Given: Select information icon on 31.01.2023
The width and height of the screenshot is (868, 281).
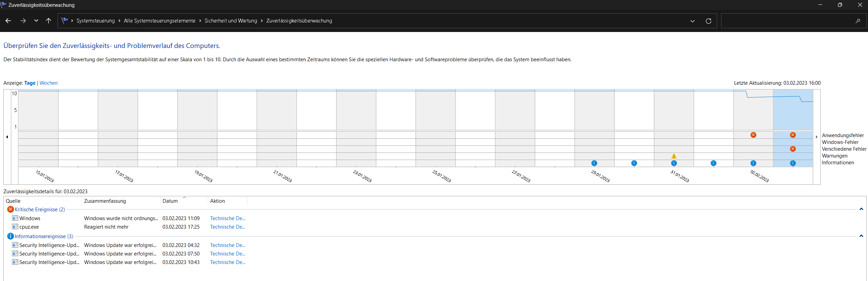Looking at the screenshot, I should (674, 163).
